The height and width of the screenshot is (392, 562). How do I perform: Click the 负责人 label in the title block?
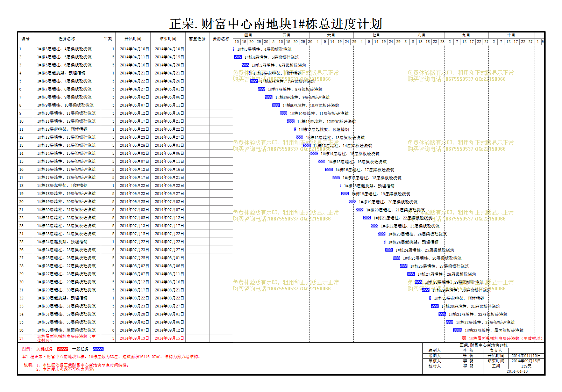496,350
